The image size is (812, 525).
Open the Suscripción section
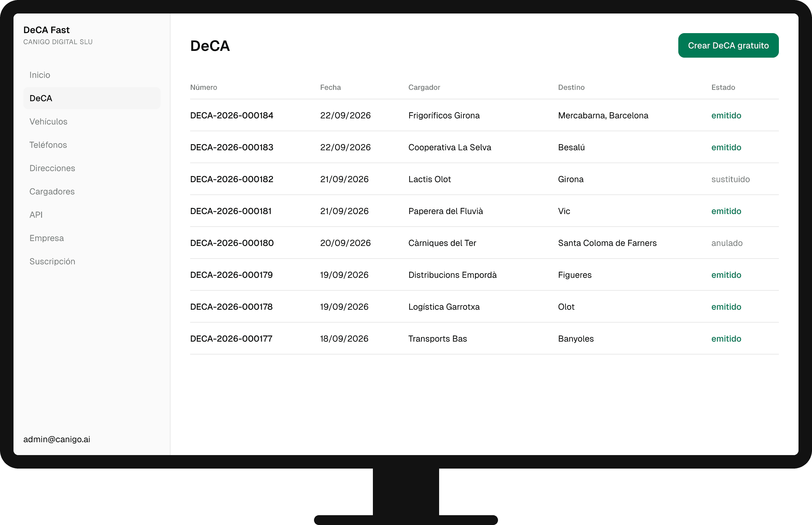pos(92,262)
